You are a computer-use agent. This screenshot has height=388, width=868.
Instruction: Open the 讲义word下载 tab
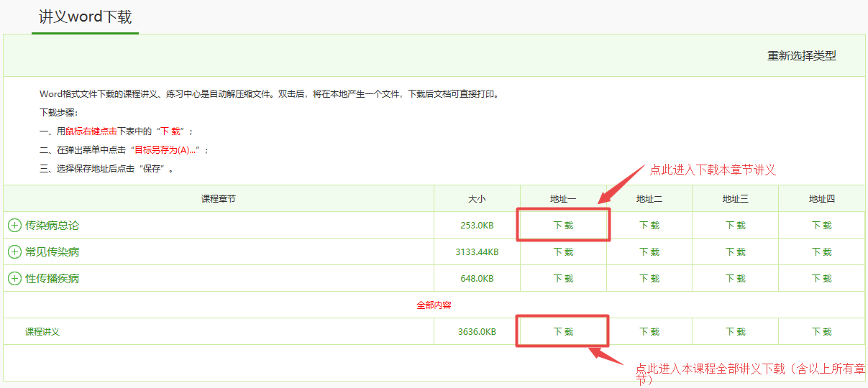tap(85, 17)
